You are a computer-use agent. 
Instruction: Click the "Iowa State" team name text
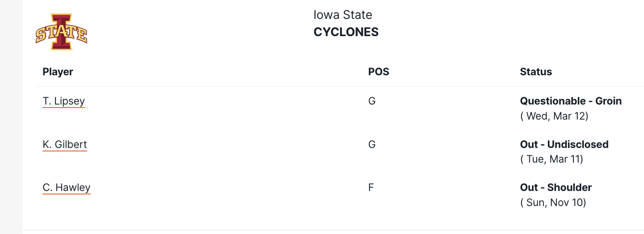click(343, 15)
